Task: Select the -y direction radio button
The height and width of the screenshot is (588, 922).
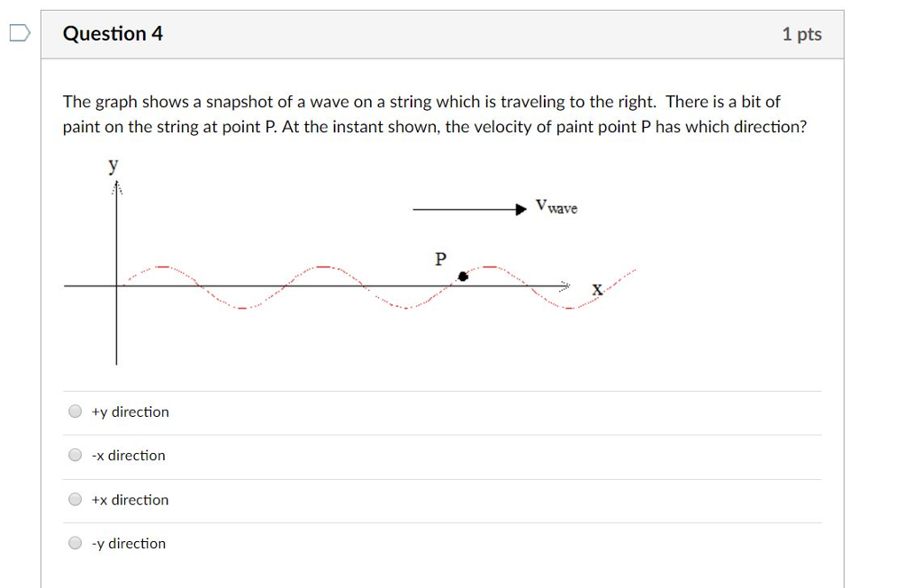Action: coord(74,542)
